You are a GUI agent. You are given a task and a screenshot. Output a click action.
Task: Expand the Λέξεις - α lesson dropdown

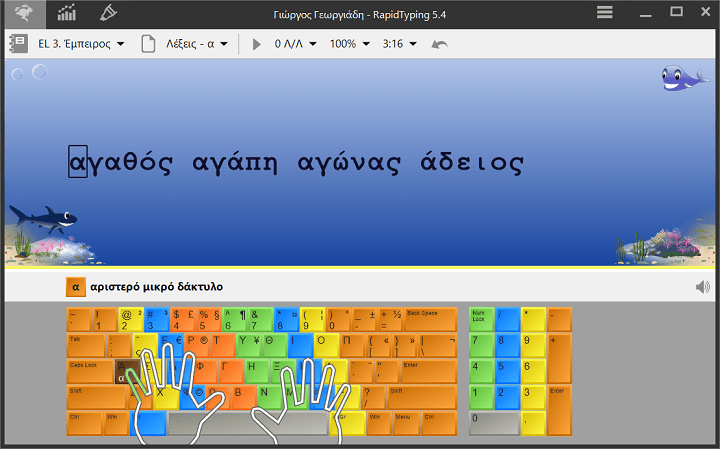click(x=197, y=44)
